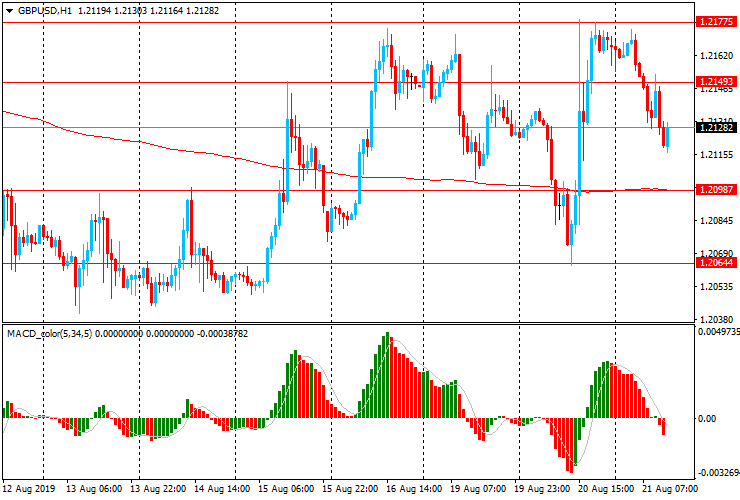
Task: Click the high price 1.21303 in header
Action: coord(130,11)
